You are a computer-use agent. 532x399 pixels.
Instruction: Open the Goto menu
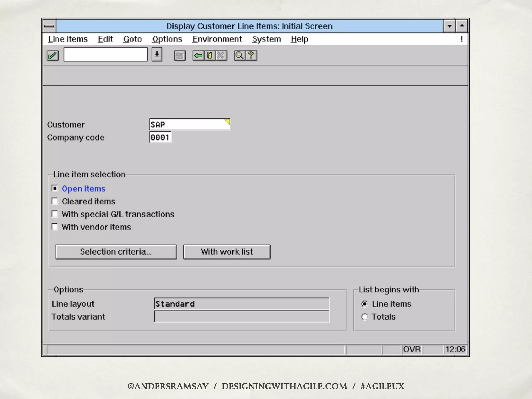[132, 39]
